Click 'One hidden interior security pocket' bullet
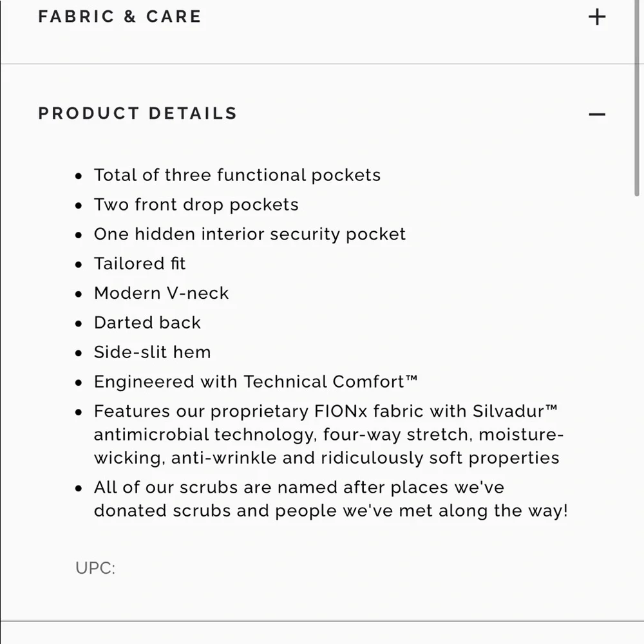The width and height of the screenshot is (644, 644). [x=250, y=234]
